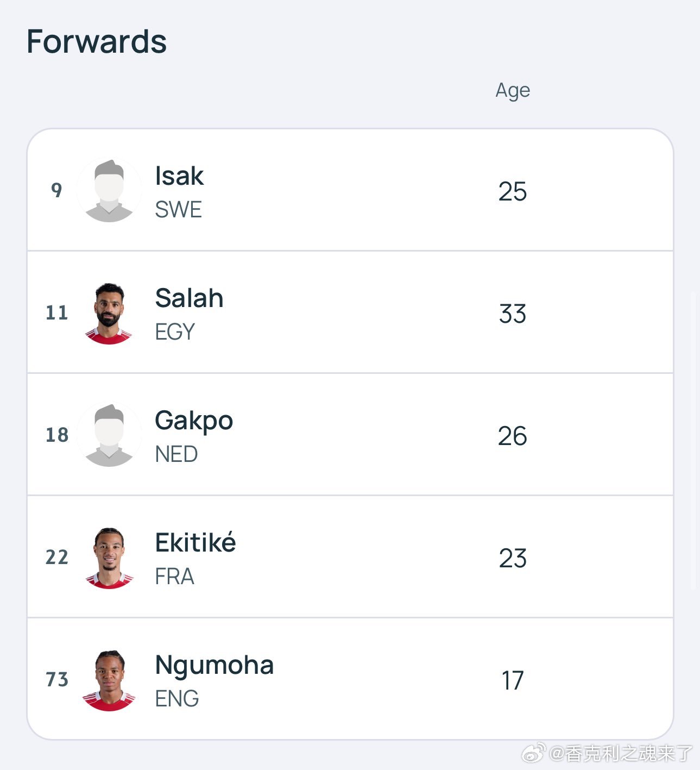Image resolution: width=700 pixels, height=770 pixels.
Task: Click Ngumoha's player photo
Action: tap(109, 679)
